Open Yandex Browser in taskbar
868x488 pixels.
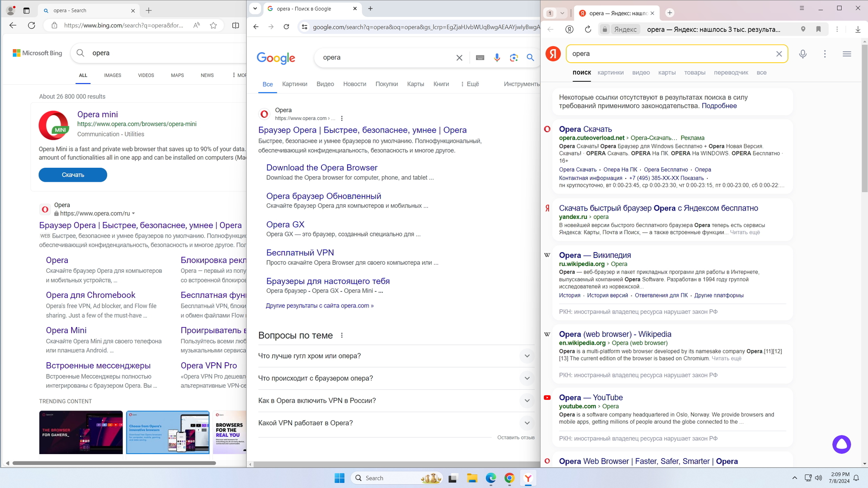pos(528,478)
